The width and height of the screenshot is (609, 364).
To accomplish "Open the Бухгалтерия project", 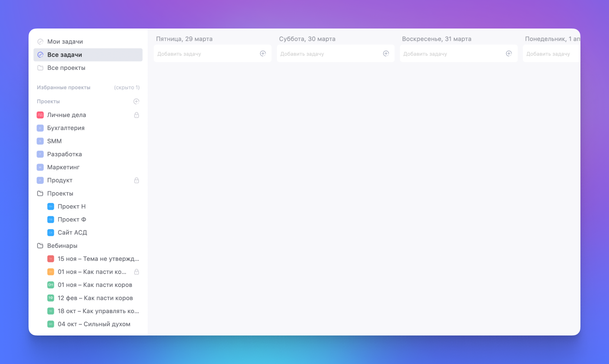I will [66, 128].
